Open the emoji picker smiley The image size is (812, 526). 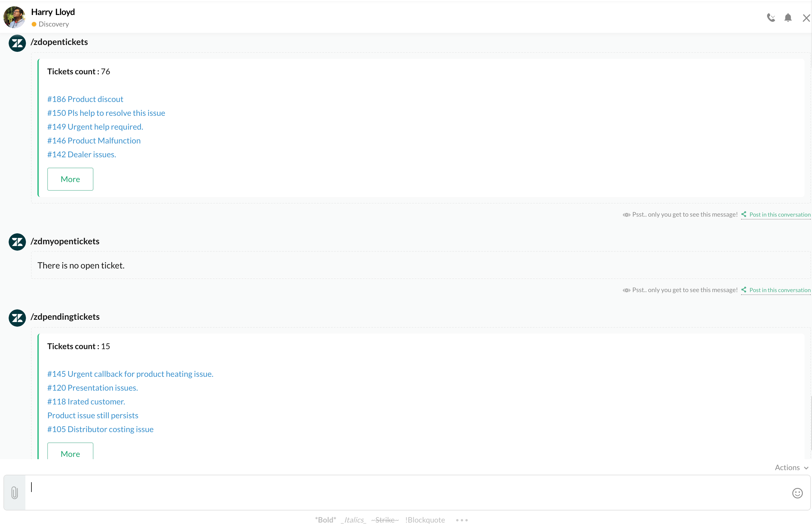coord(797,493)
